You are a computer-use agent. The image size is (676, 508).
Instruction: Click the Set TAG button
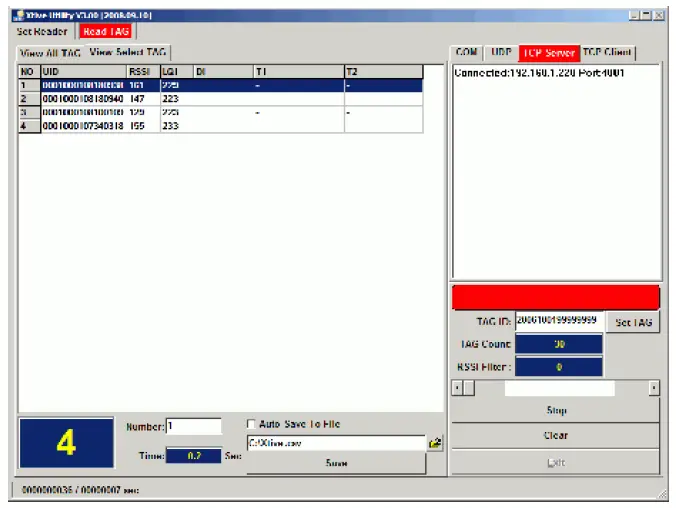[633, 322]
